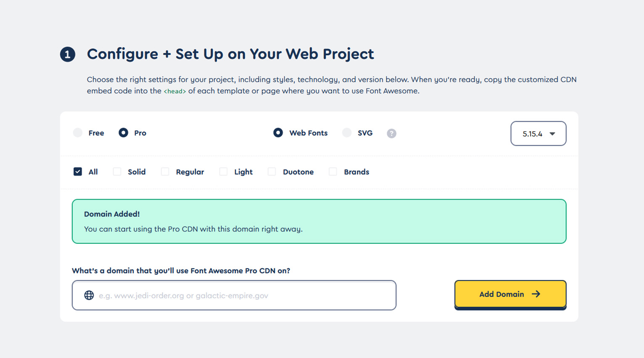Select the Free plan radio button

(78, 133)
